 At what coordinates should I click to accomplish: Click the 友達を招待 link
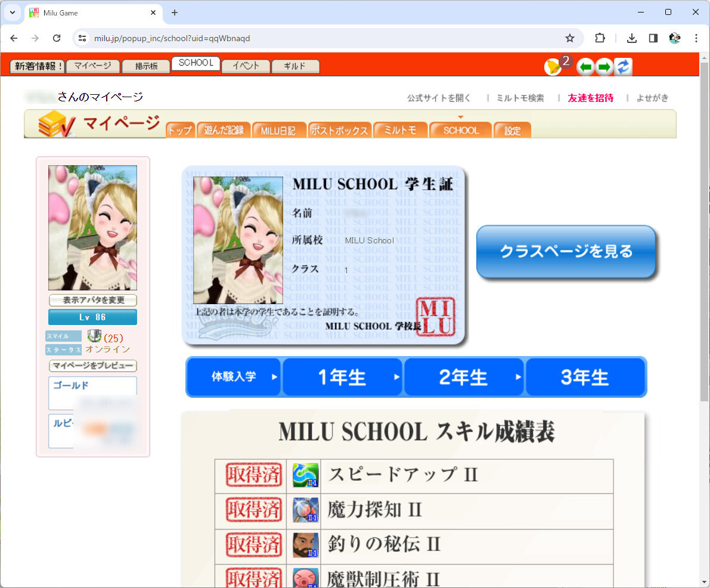tap(590, 98)
